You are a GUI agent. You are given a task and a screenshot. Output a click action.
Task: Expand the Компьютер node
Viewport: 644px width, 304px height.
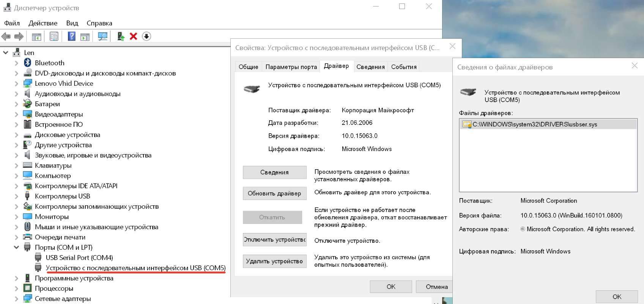(16, 176)
